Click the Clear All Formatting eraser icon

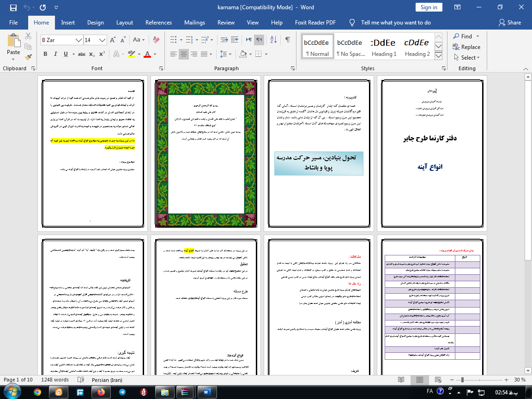click(157, 40)
